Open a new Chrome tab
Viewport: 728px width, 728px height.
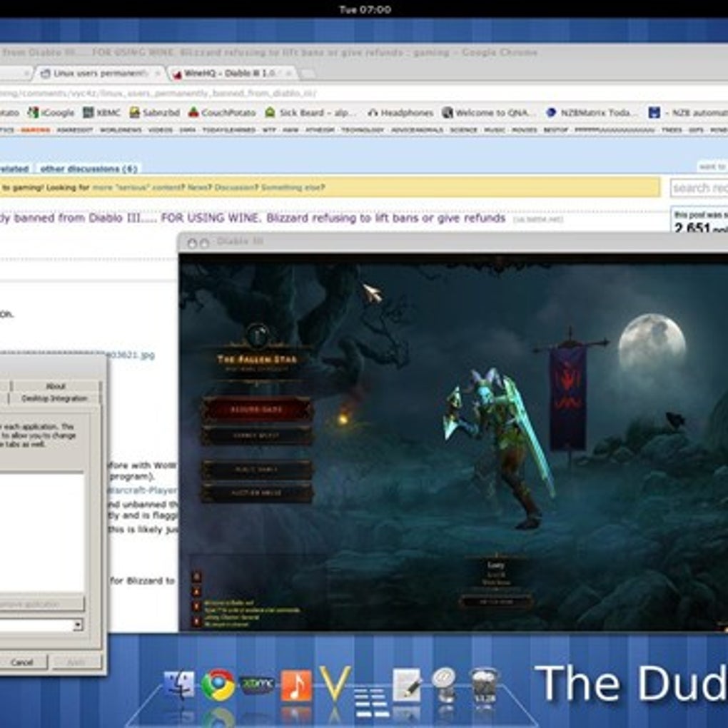coord(308,74)
